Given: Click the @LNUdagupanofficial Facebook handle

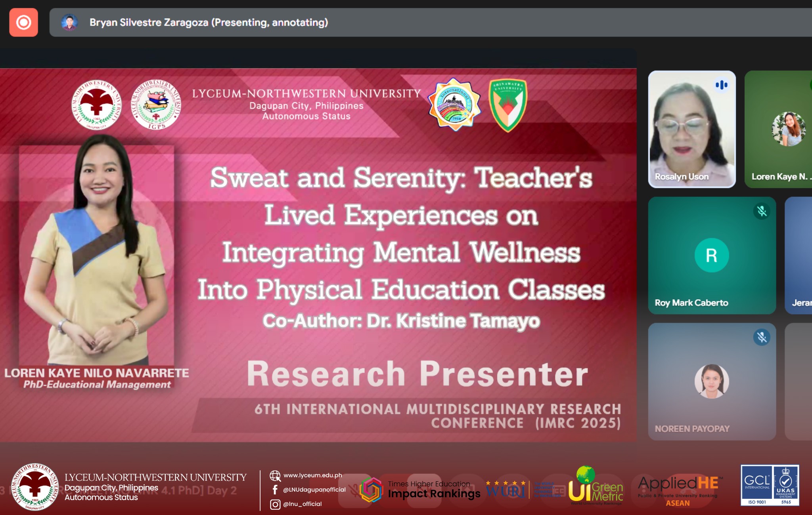Looking at the screenshot, I should pyautogui.click(x=314, y=490).
